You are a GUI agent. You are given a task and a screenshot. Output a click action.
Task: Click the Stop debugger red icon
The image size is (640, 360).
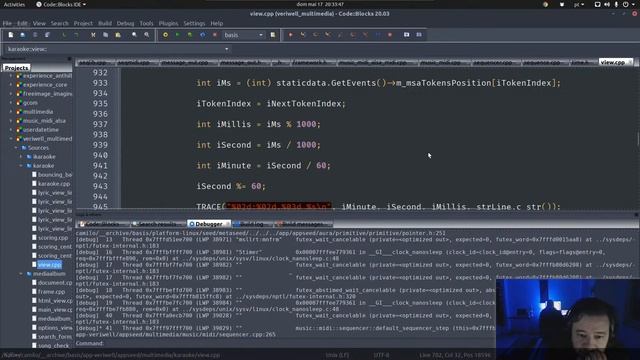[390, 35]
